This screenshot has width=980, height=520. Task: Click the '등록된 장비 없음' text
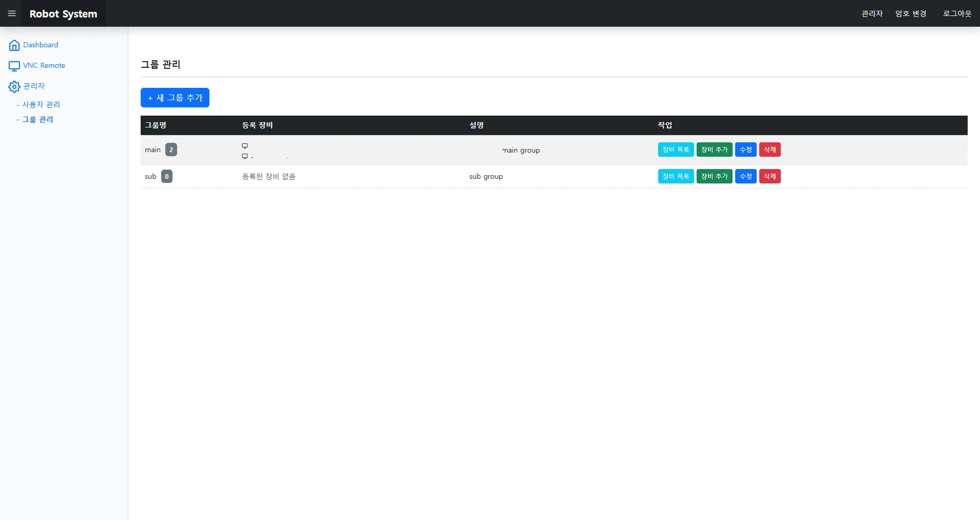point(268,176)
